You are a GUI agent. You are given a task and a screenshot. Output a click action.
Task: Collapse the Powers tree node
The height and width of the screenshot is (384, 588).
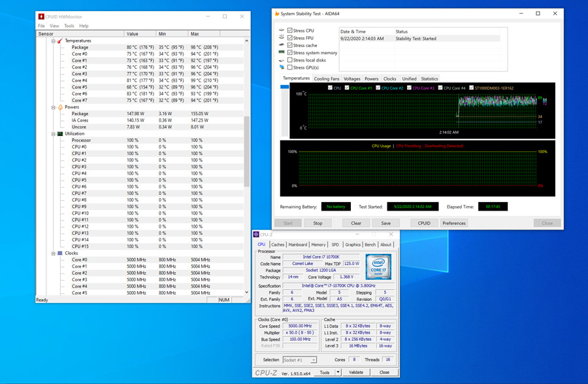tap(54, 107)
